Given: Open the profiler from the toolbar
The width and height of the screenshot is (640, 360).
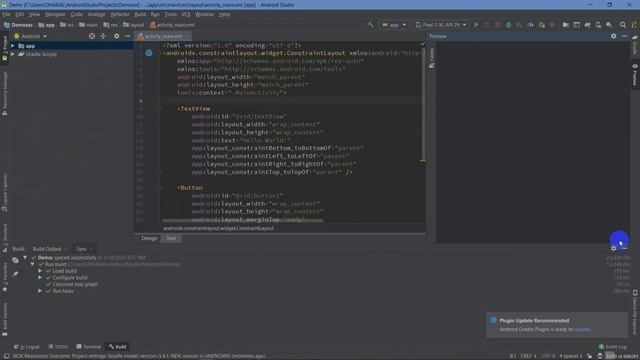Looking at the screenshot, I should click(530, 25).
